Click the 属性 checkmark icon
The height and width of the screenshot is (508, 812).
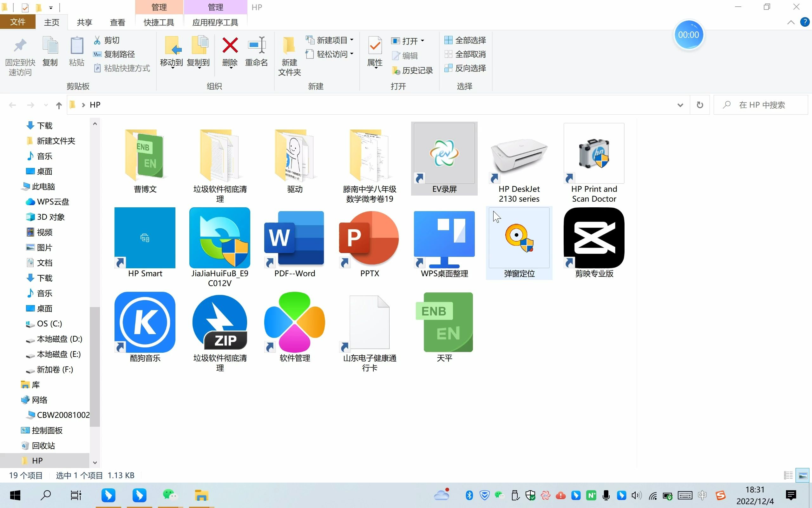coord(375,45)
